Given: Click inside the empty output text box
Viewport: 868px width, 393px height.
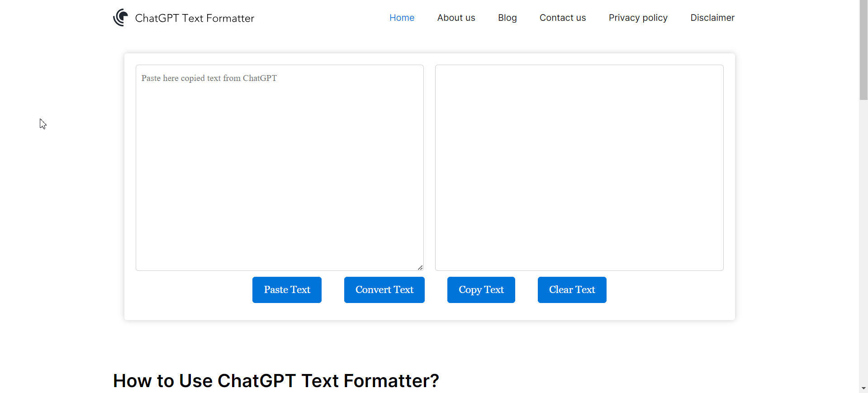Looking at the screenshot, I should click(579, 168).
